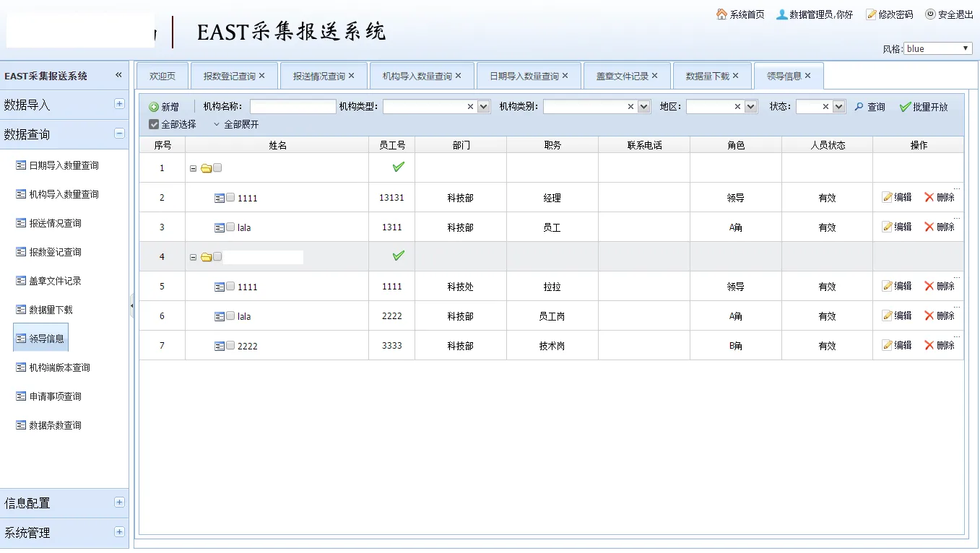Check the box next to 2222 in row 7
This screenshot has width=980, height=553.
(x=230, y=346)
